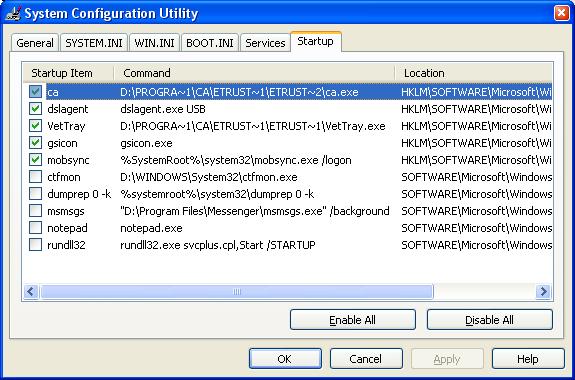Toggle the VetTray startup checkbox

coord(36,126)
